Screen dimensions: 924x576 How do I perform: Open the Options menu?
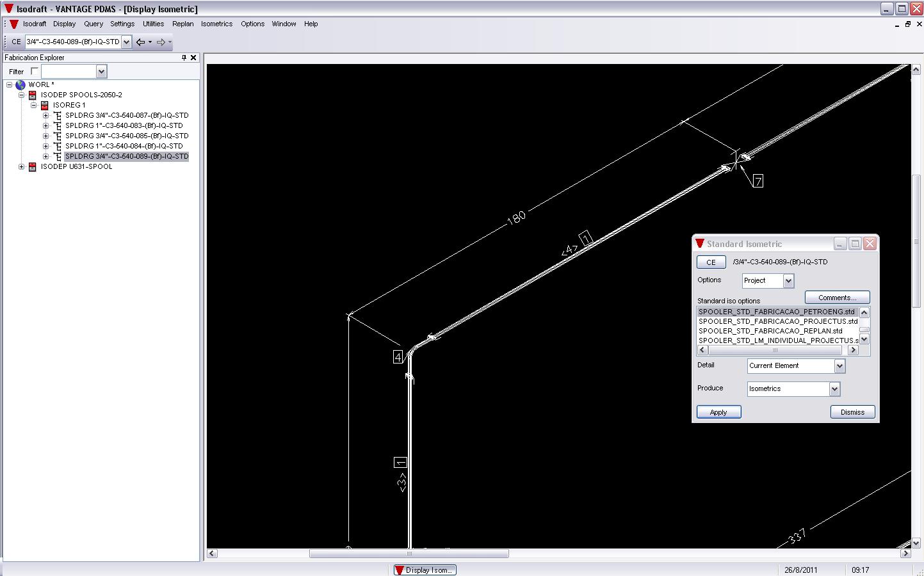252,24
